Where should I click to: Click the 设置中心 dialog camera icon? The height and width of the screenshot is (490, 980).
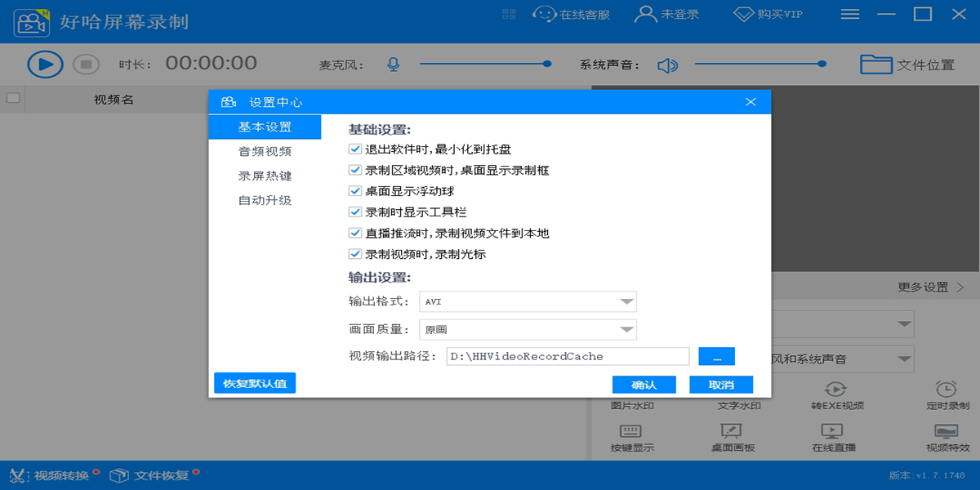(x=229, y=102)
